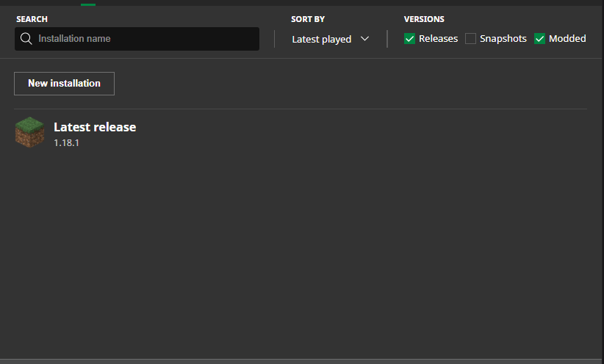
Task: Uncheck the Modded checkbox
Action: (x=539, y=38)
